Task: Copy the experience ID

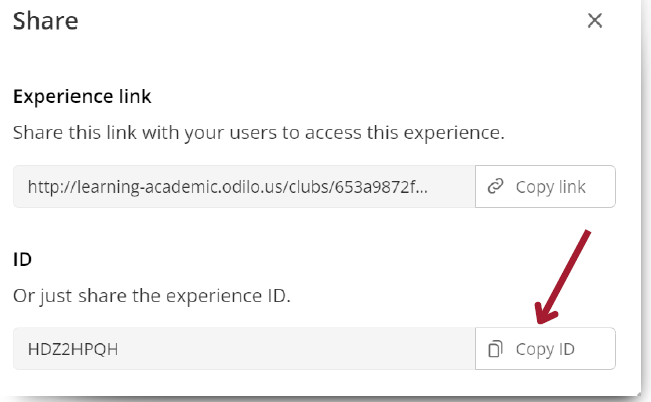Action: [x=545, y=348]
